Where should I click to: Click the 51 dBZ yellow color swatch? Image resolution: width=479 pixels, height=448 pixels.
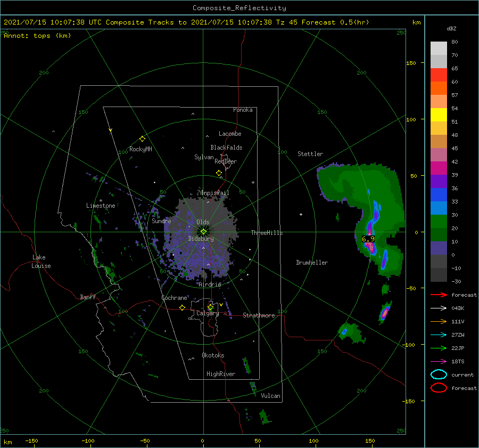(439, 115)
